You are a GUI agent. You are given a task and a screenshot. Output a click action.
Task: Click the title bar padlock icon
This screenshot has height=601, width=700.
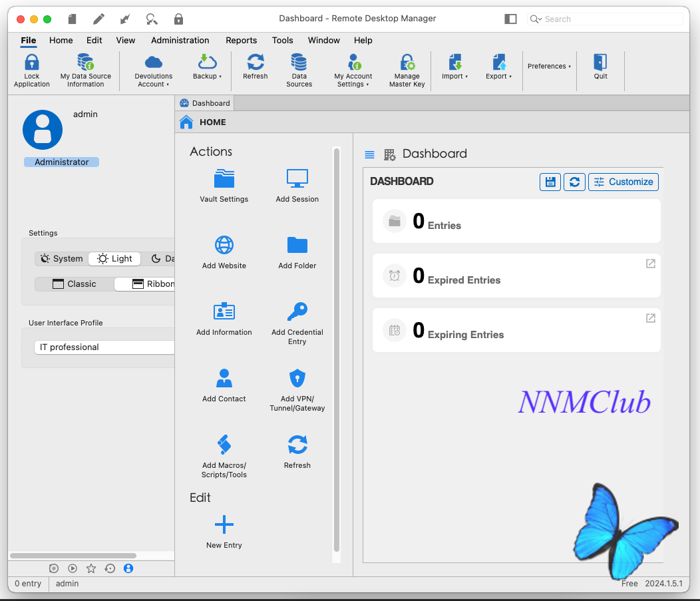point(178,19)
